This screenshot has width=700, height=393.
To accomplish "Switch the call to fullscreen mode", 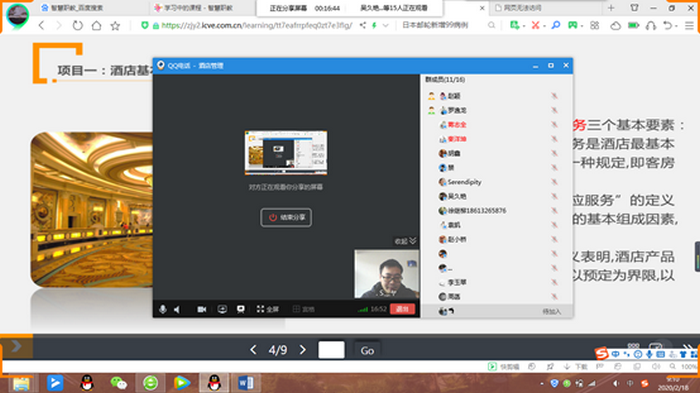I will pyautogui.click(x=267, y=309).
